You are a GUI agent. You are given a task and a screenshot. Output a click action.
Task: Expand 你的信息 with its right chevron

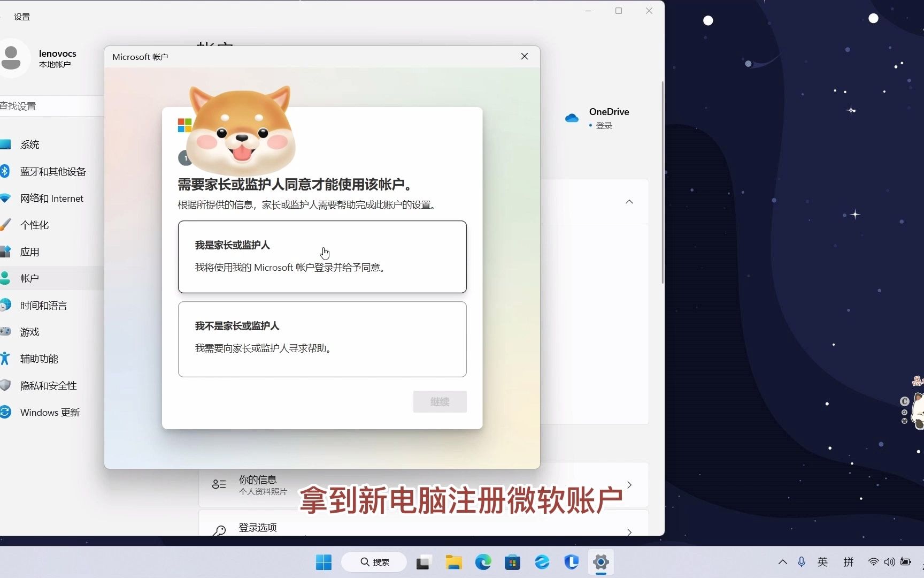(x=629, y=484)
